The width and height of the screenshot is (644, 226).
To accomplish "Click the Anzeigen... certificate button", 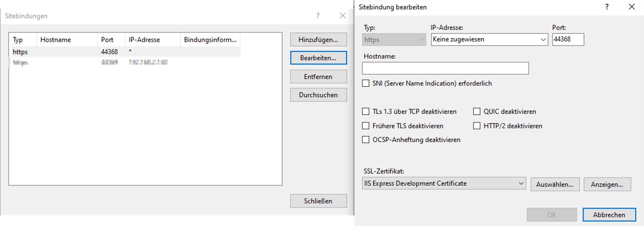I will tap(607, 184).
